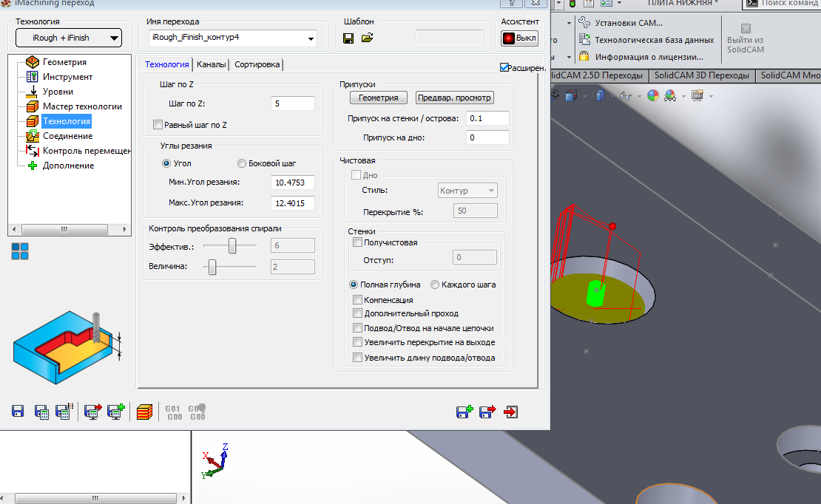Enable Подвод/Отвод на начале цепочки checkbox

358,328
